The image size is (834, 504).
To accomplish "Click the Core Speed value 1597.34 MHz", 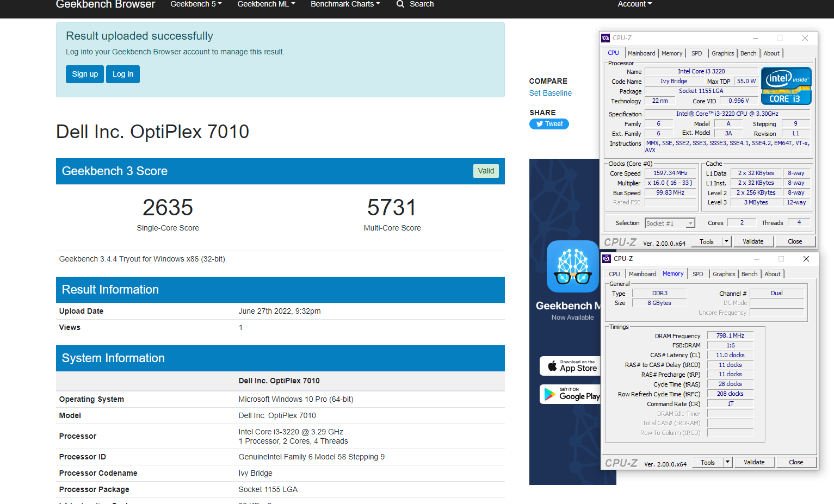I will [670, 173].
